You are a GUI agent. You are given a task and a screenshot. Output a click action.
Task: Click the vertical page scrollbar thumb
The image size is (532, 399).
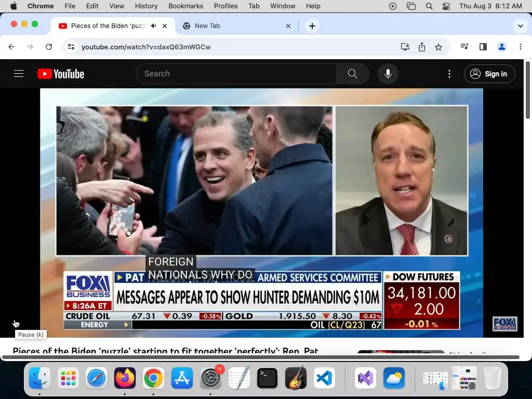(528, 90)
